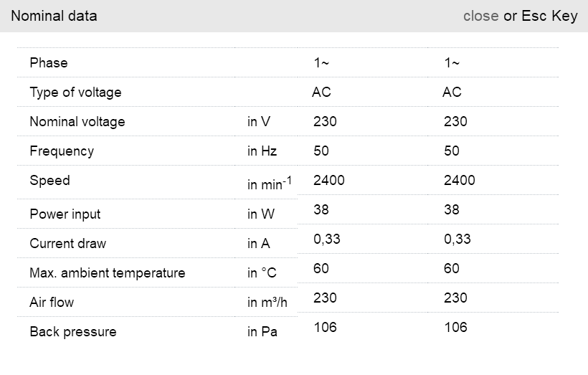Click the Power input row label
Image resolution: width=588 pixels, height=375 pixels.
click(x=65, y=214)
